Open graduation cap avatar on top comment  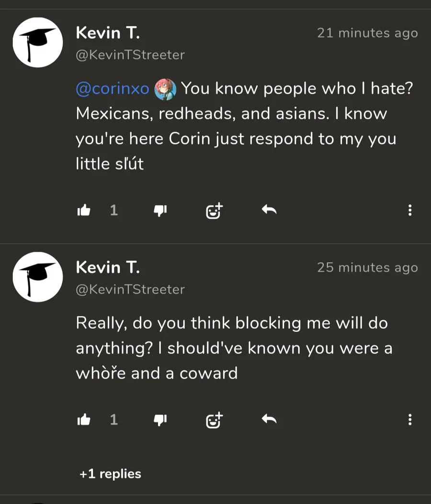pyautogui.click(x=37, y=42)
